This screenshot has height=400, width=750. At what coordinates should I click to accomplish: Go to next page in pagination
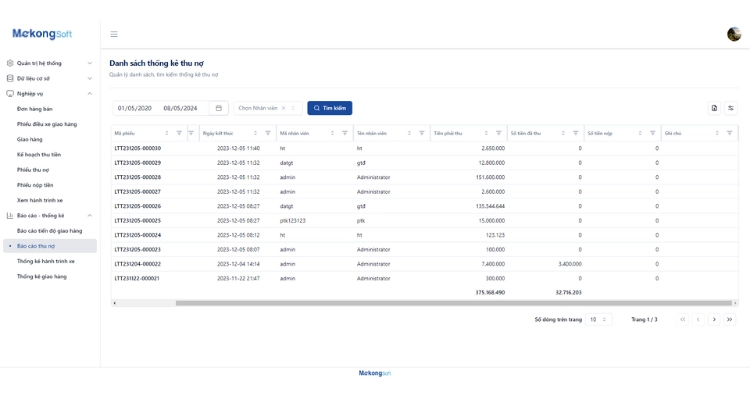(x=714, y=319)
